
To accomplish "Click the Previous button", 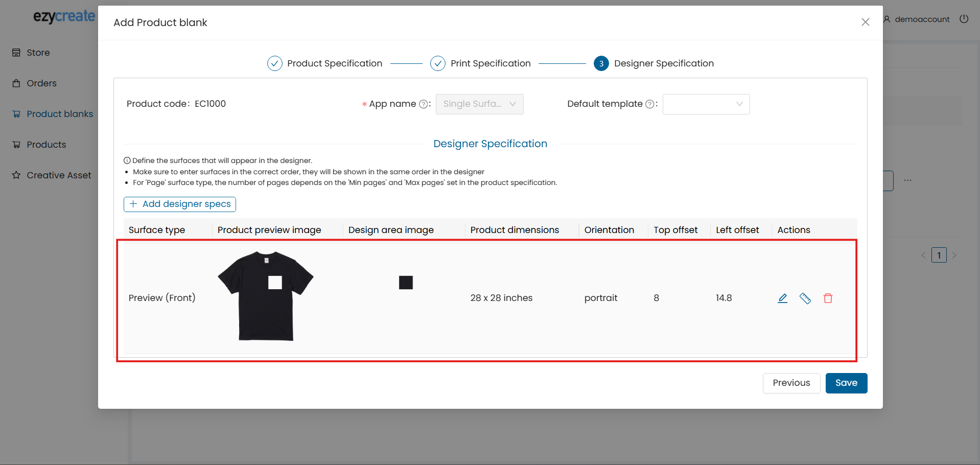I will pyautogui.click(x=791, y=383).
